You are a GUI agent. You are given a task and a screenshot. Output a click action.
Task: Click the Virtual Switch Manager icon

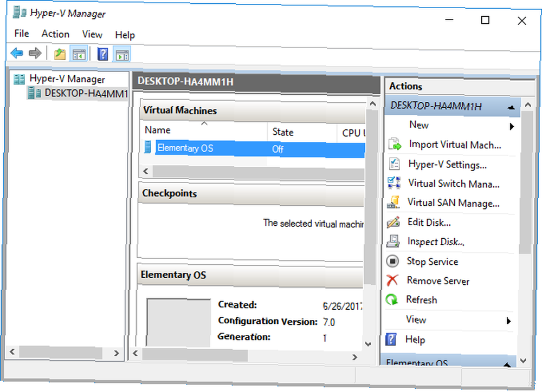(393, 183)
